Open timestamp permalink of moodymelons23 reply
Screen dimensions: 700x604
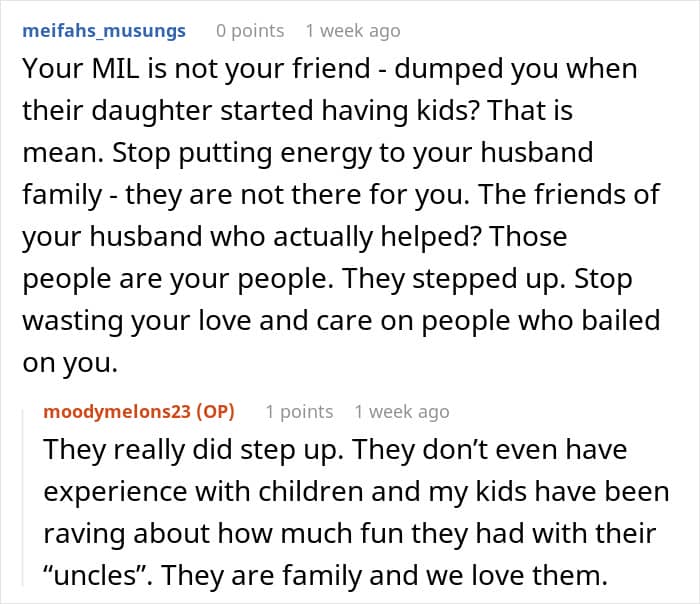pyautogui.click(x=401, y=412)
